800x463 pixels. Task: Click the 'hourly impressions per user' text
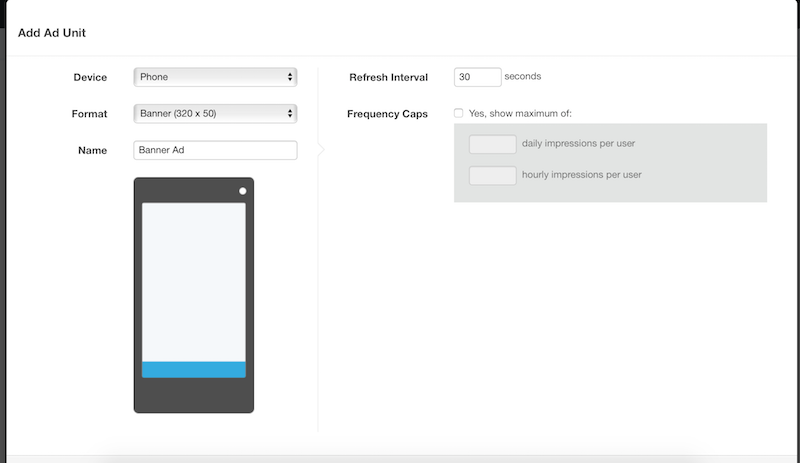(582, 175)
